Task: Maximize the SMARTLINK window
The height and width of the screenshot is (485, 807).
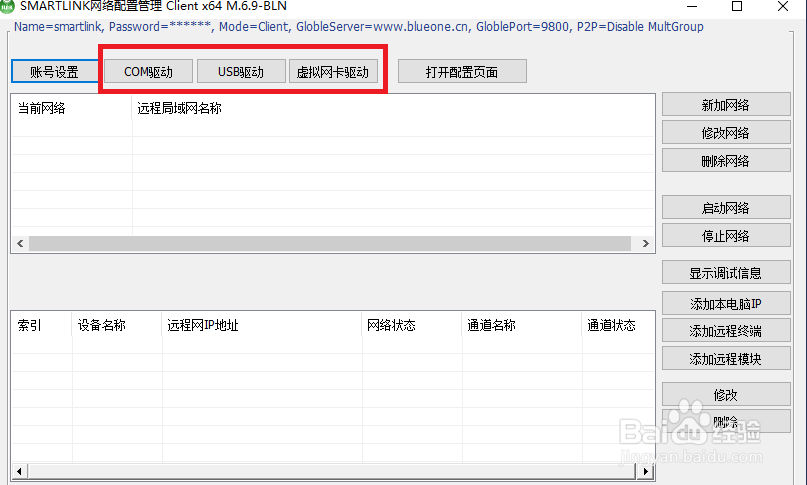Action: [737, 6]
